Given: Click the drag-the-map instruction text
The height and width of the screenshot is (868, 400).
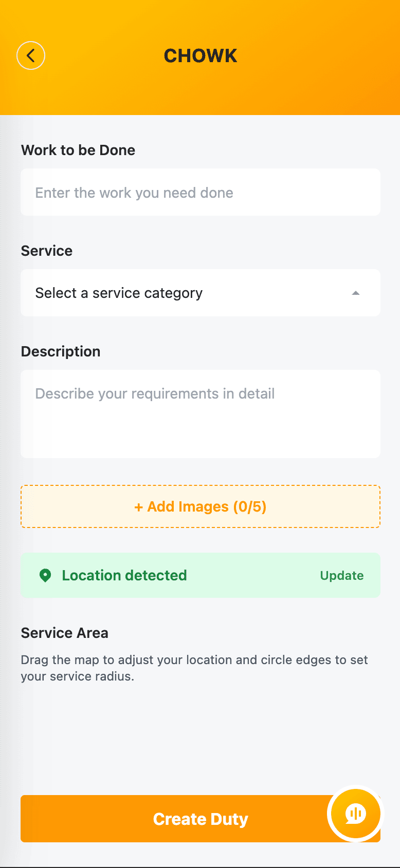Looking at the screenshot, I should pyautogui.click(x=194, y=668).
